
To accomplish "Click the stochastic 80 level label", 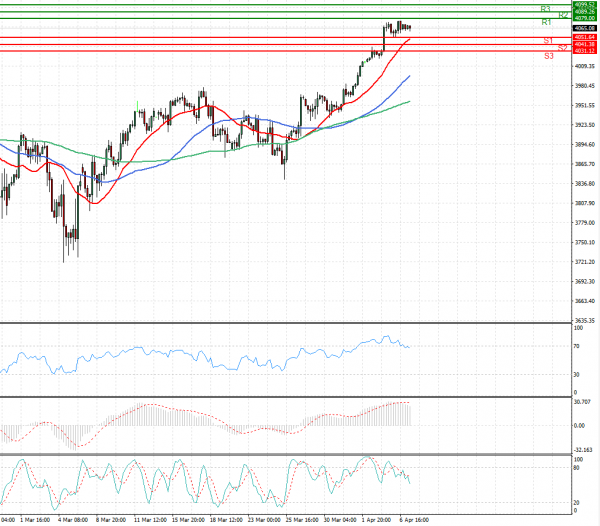I will click(x=577, y=467).
